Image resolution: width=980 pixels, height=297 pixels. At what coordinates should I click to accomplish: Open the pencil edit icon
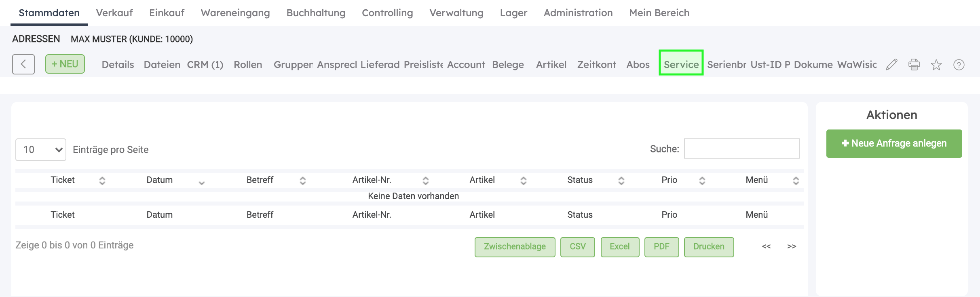pos(891,65)
